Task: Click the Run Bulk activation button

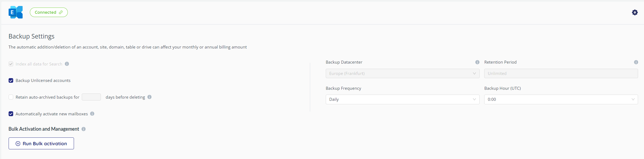Action: click(41, 143)
